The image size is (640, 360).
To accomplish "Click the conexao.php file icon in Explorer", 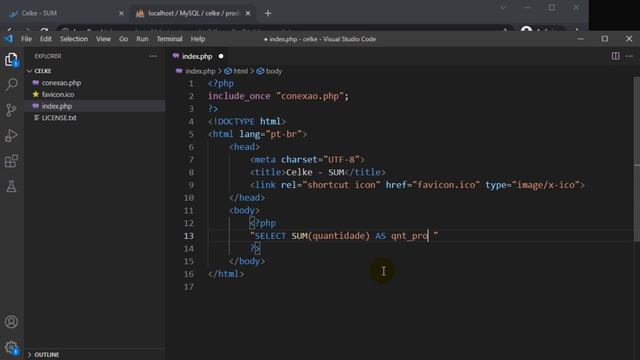I will [x=36, y=83].
